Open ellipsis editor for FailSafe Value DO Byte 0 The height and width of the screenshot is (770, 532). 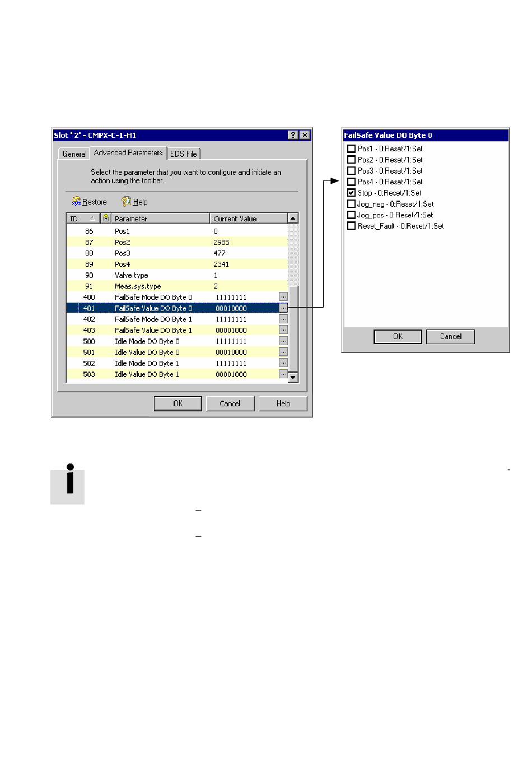point(283,308)
